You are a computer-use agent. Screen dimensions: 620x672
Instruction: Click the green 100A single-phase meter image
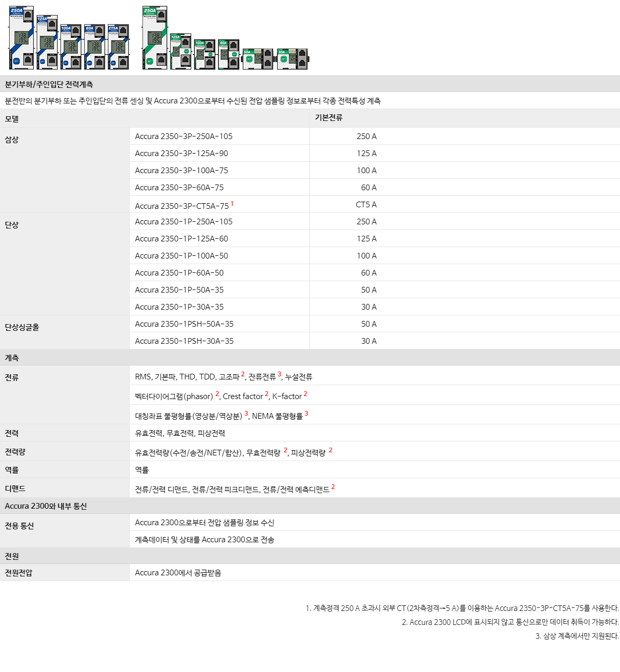[x=205, y=54]
